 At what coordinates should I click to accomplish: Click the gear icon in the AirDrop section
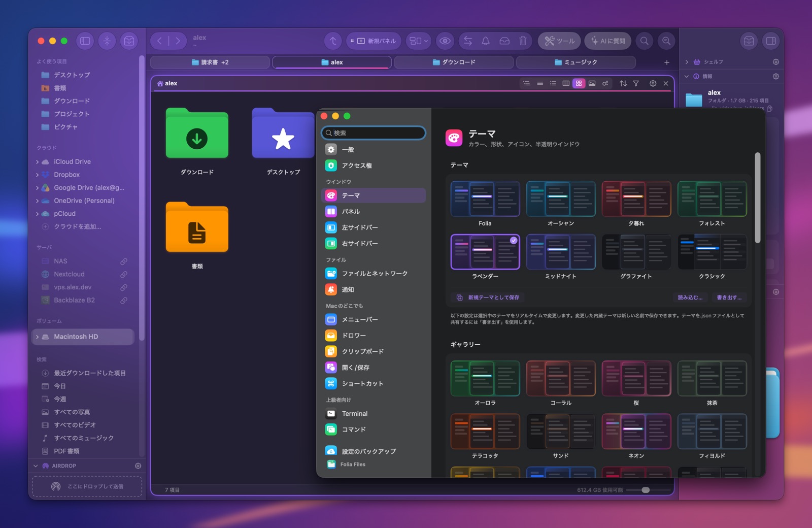pos(138,466)
